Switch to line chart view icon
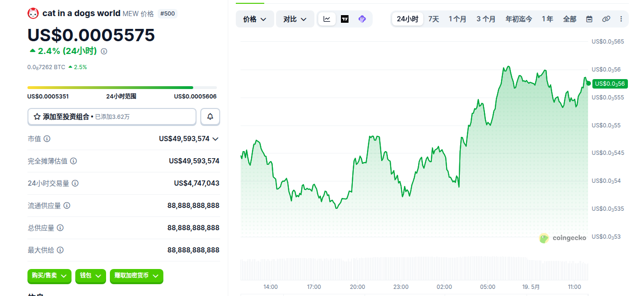The image size is (644, 296). [327, 19]
